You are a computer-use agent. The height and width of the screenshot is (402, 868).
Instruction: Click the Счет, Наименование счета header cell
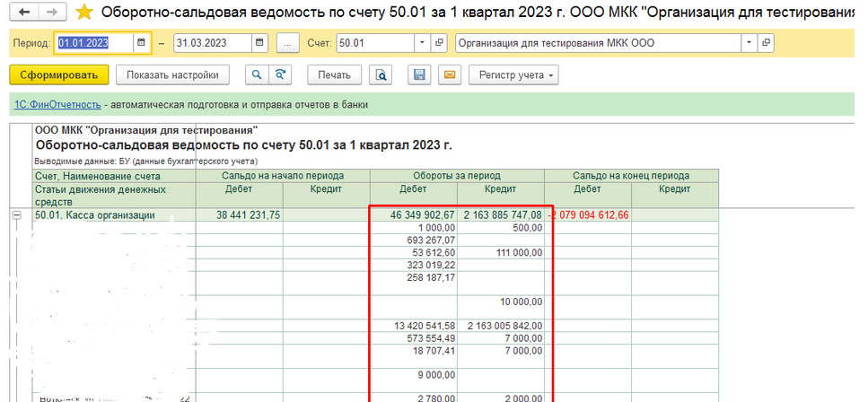pyautogui.click(x=114, y=176)
